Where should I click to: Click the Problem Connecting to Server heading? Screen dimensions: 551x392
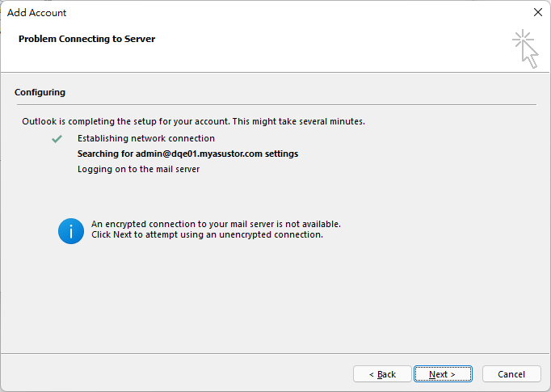click(86, 39)
